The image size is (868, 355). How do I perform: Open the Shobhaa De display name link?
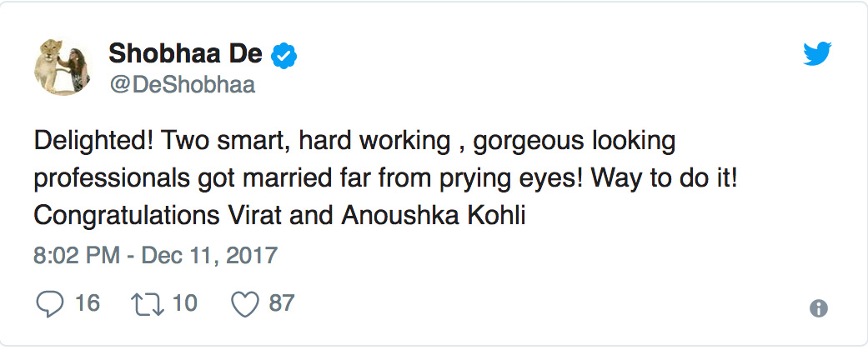coord(185,55)
